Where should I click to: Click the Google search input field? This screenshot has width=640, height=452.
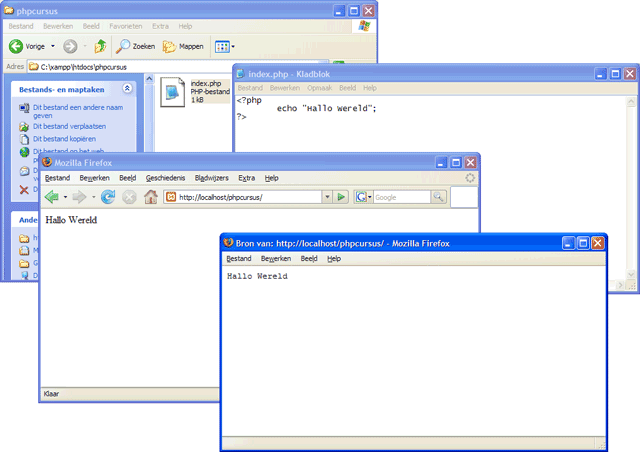[x=402, y=197]
